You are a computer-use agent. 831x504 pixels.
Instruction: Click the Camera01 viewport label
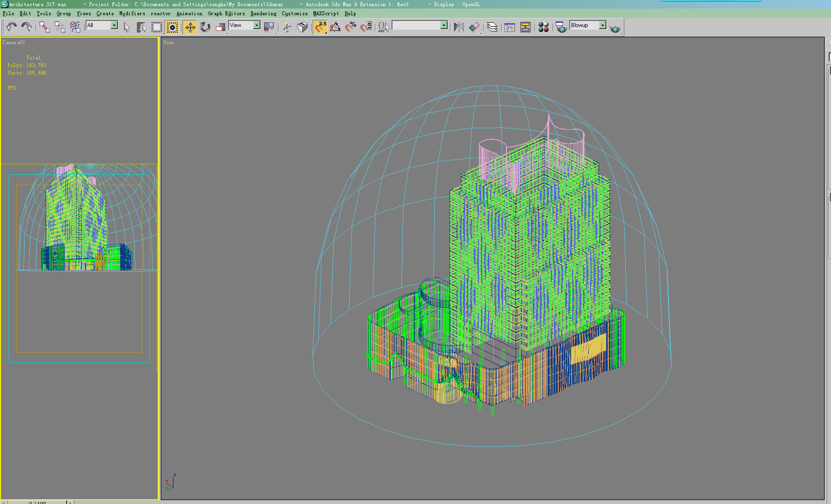point(14,43)
